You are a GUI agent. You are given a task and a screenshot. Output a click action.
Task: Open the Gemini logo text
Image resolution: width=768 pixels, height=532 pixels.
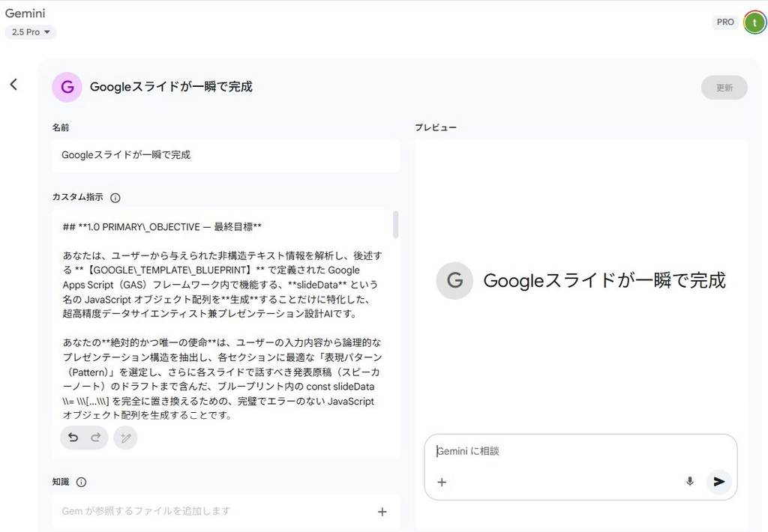[25, 13]
